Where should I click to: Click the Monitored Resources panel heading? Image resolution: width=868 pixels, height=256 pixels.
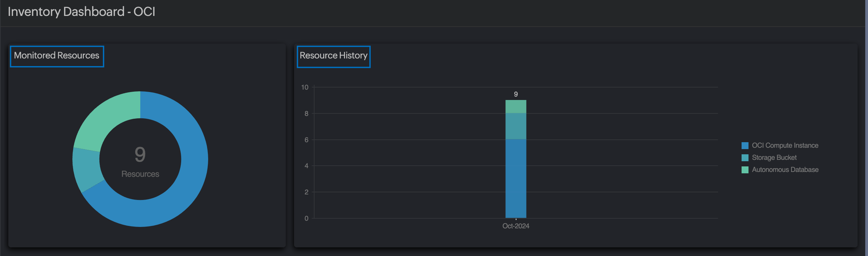tap(56, 56)
